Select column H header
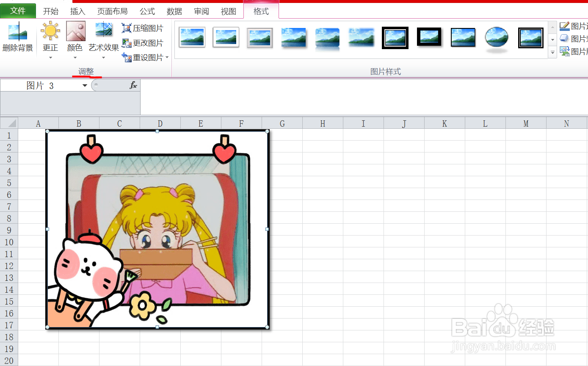Screen dimensions: 588x366 tap(323, 123)
